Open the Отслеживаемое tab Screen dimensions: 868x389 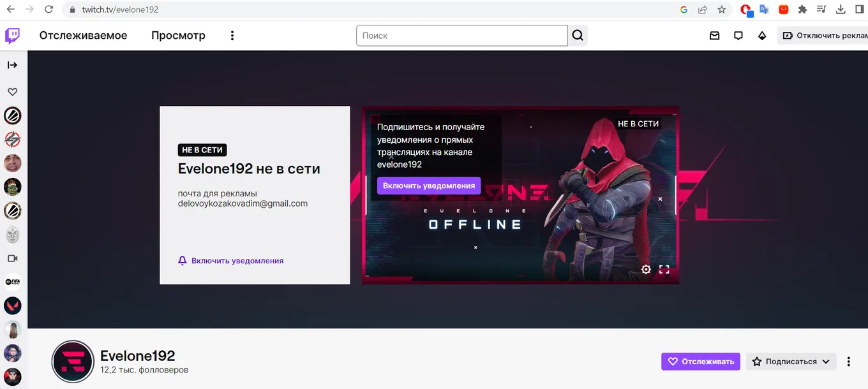coord(83,36)
